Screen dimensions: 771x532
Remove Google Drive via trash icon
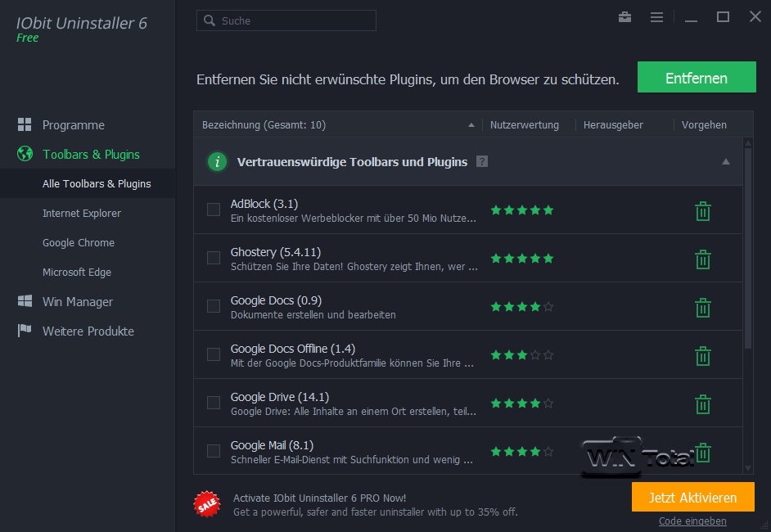[x=702, y=404]
